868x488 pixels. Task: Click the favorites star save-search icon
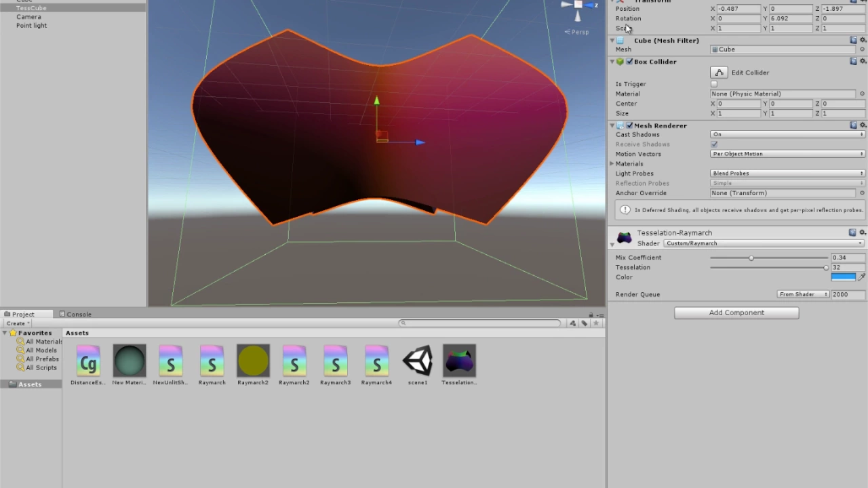pos(596,323)
